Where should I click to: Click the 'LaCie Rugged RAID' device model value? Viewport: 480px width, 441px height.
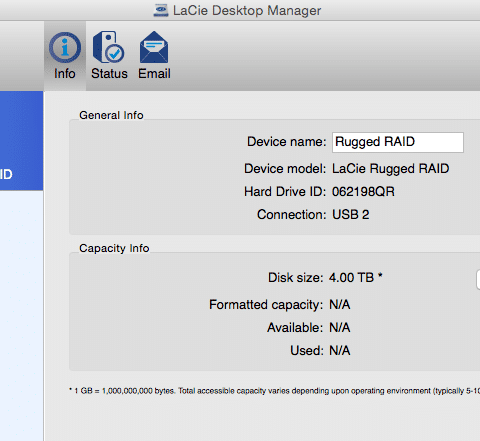click(x=390, y=169)
